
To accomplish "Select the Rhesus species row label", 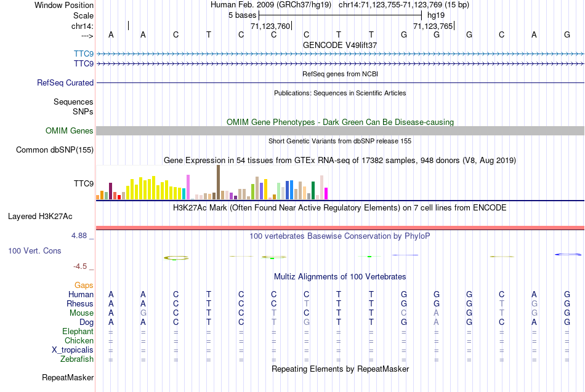I will click(80, 303).
